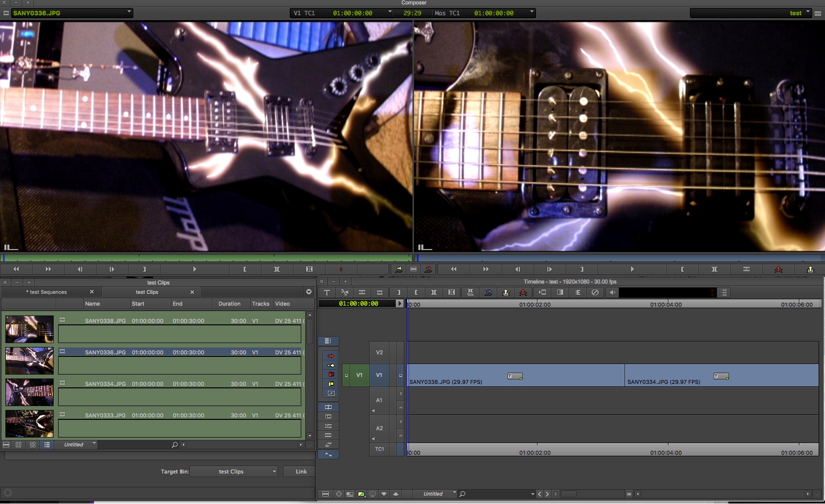Click Duration column header in bin
Viewport: 825px width, 504px height.
(x=229, y=304)
